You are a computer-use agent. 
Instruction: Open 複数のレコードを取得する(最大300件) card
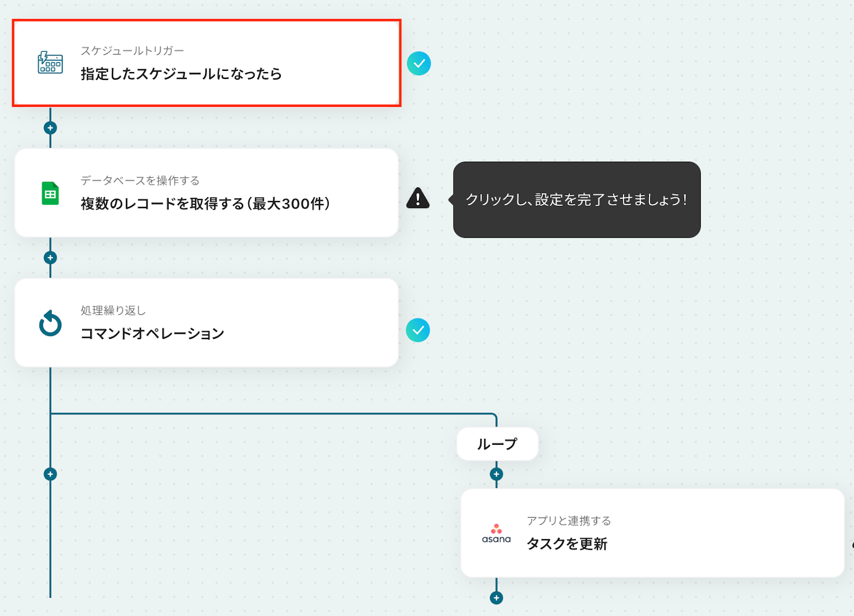tap(207, 193)
